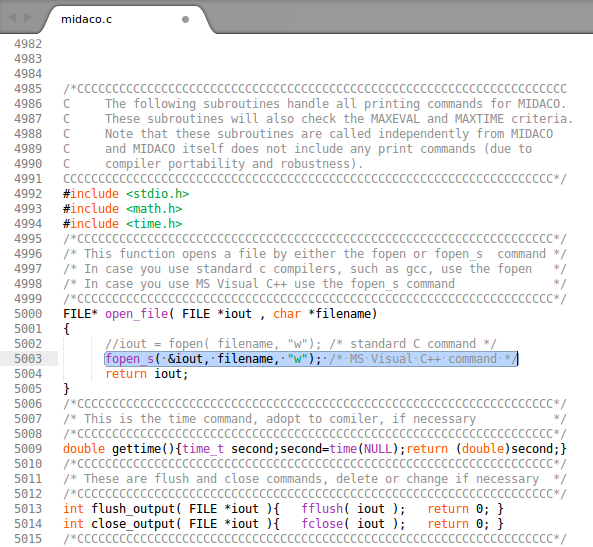Click line number 5015 in gutter
This screenshot has height=547, width=593.
(x=28, y=539)
